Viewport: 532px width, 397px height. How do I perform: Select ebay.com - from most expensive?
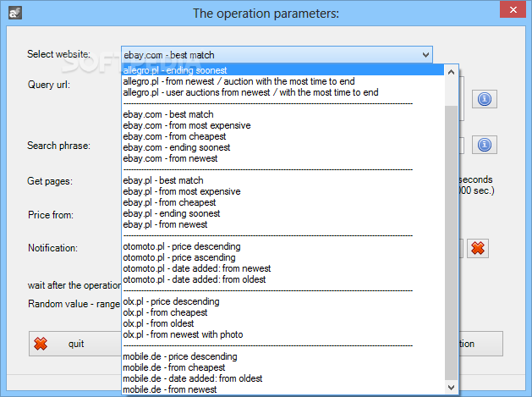(x=282, y=125)
